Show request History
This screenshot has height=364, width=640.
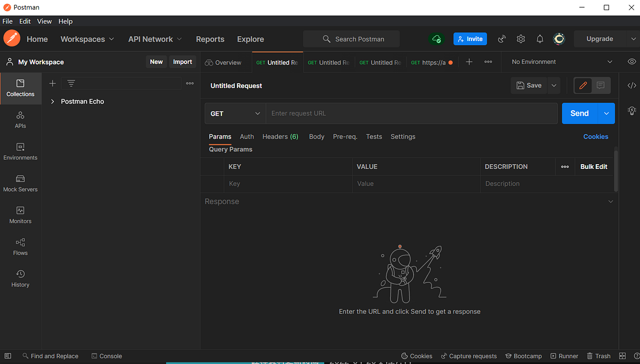tap(20, 279)
